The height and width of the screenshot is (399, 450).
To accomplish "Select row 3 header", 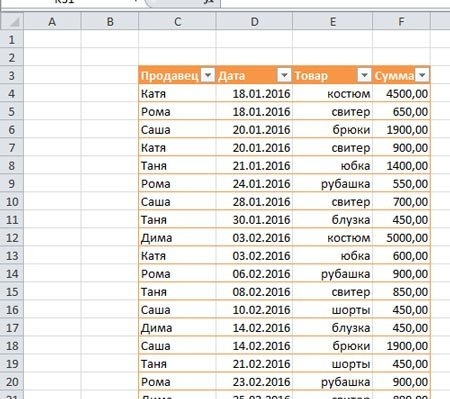I will 12,75.
